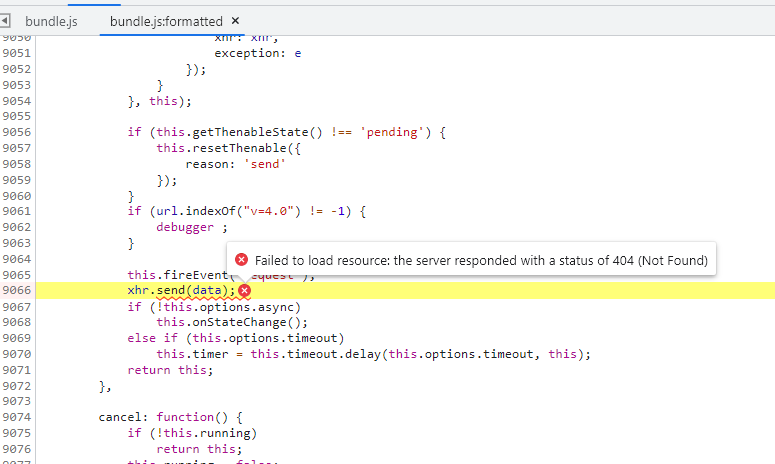The height and width of the screenshot is (464, 775).
Task: Click the show navigator arrow icon
Action: click(5, 21)
